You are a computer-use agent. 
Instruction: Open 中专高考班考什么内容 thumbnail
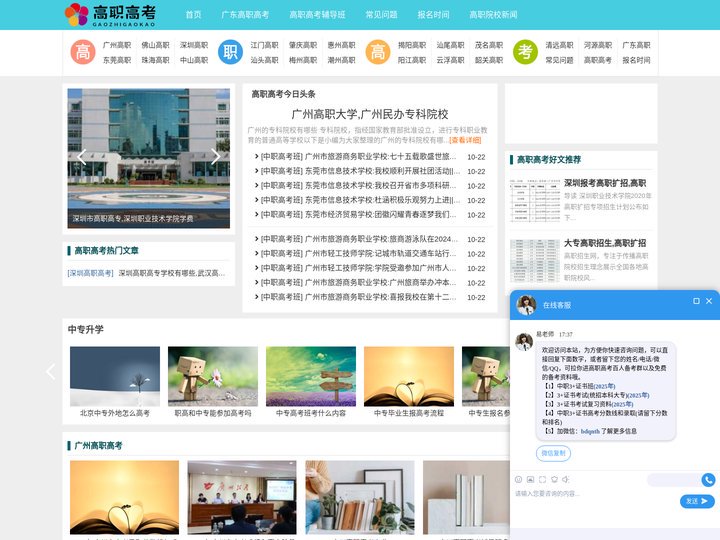point(311,377)
